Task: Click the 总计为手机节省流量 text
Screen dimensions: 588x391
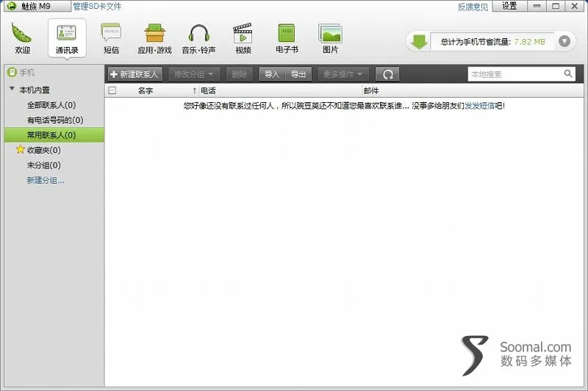Action: coord(476,42)
